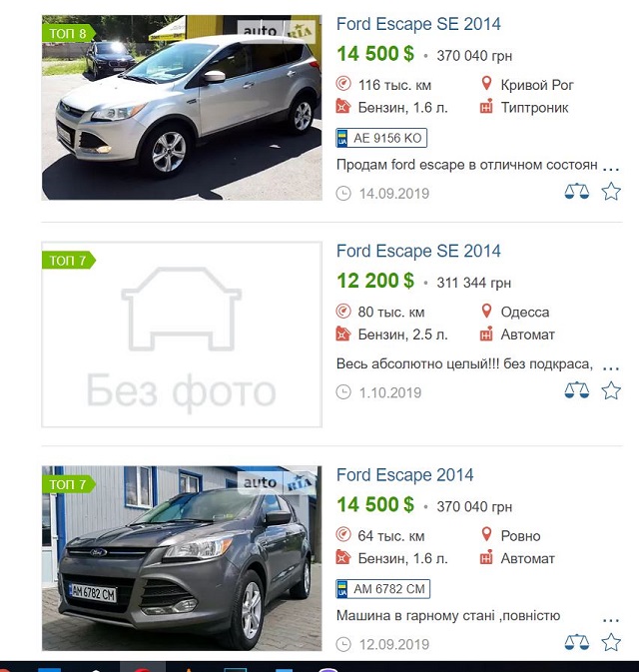Click license plate badge AM 6782 CM
This screenshot has width=639, height=672.
click(382, 589)
